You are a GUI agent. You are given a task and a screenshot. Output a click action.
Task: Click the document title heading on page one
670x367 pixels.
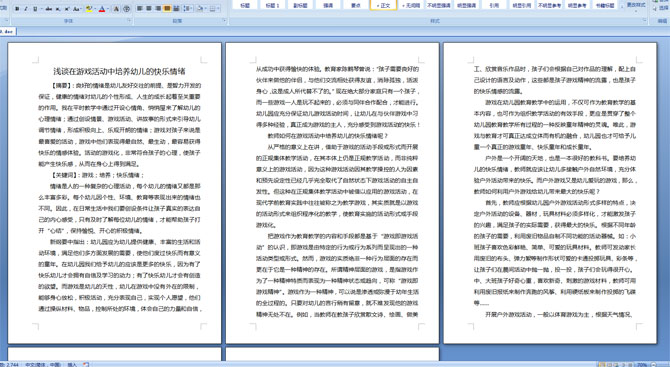(119, 71)
